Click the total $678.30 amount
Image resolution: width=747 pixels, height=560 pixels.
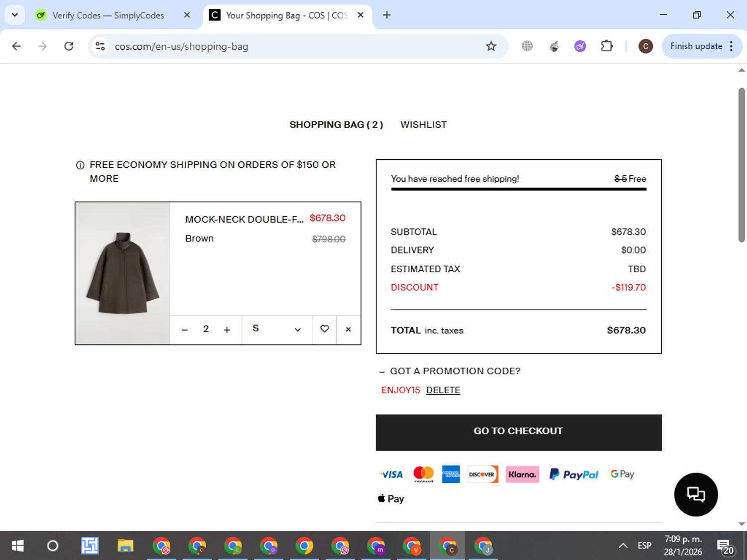[626, 330]
